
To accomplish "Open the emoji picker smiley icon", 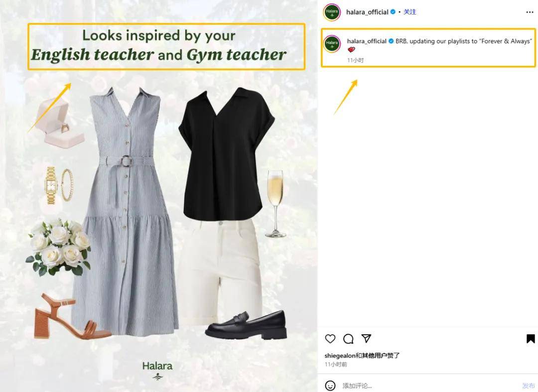I will (x=330, y=386).
